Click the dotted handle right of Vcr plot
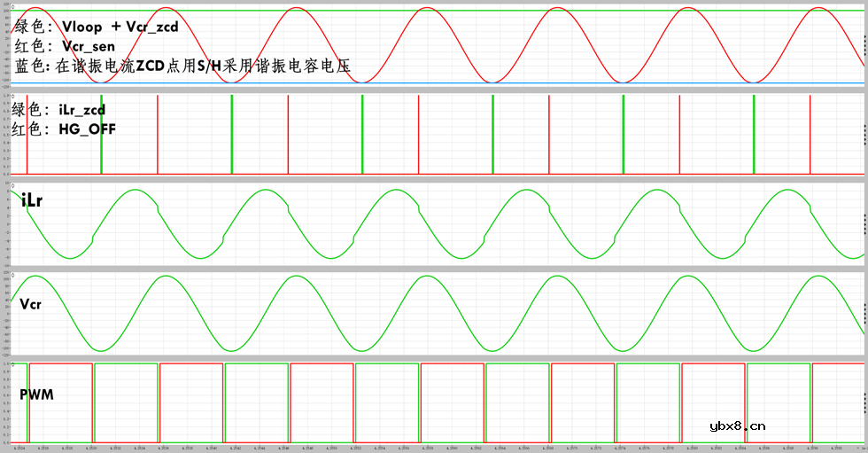The image size is (868, 453). click(864, 314)
